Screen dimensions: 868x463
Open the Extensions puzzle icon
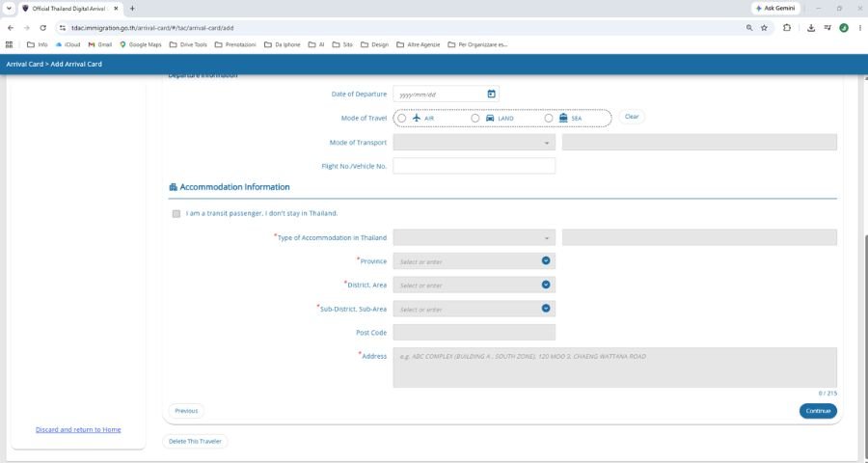(787, 28)
